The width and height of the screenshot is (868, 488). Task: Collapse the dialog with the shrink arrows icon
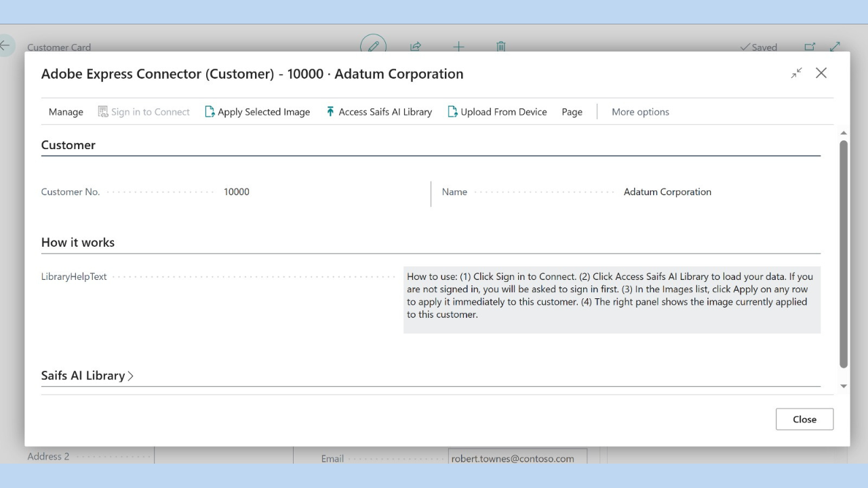point(797,73)
